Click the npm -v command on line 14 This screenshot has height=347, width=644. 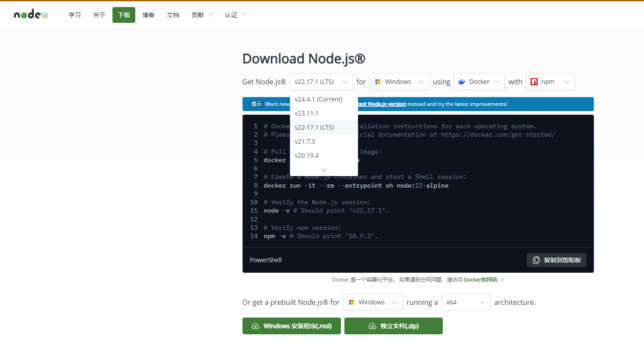(x=321, y=236)
